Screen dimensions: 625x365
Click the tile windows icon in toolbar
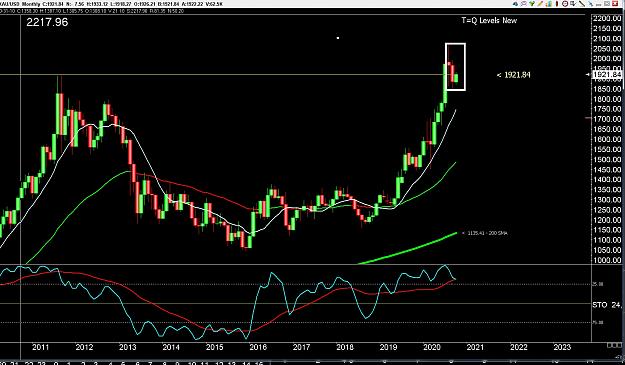(x=607, y=4)
